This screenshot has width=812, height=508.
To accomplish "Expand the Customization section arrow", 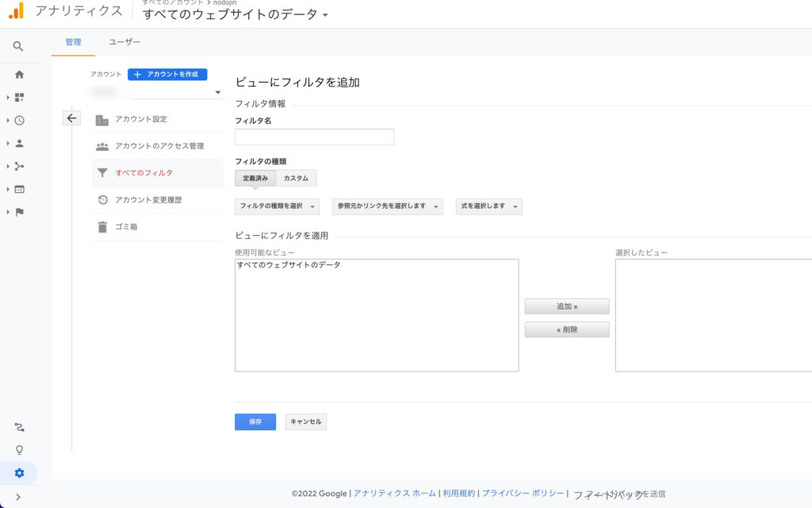I will click(x=8, y=98).
